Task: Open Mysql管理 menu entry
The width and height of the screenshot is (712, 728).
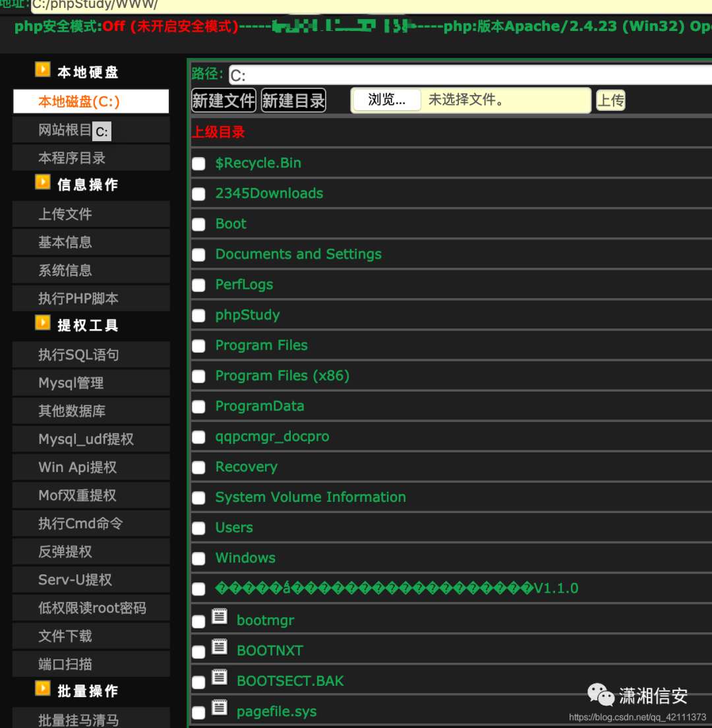Action: [91, 382]
